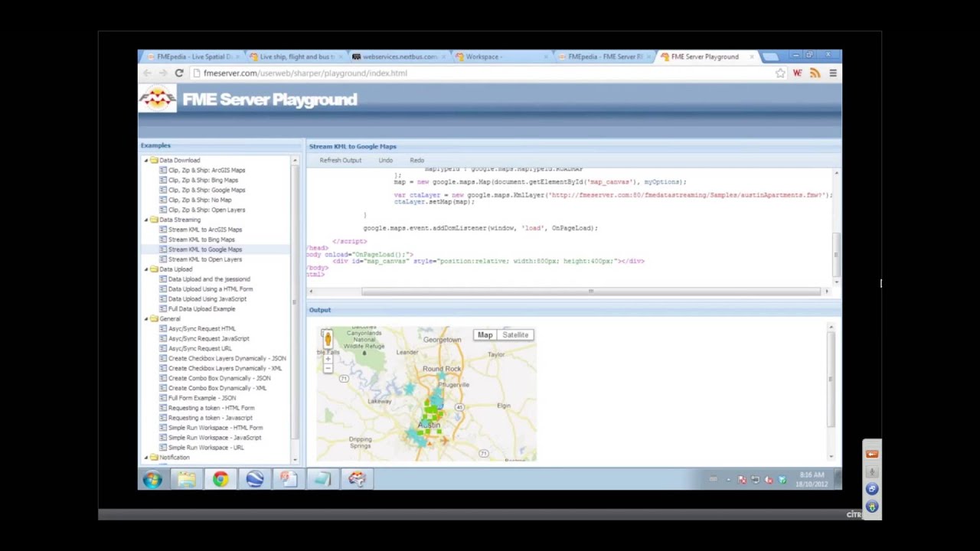This screenshot has width=980, height=551.
Task: Open File Explorer from the taskbar
Action: click(186, 479)
